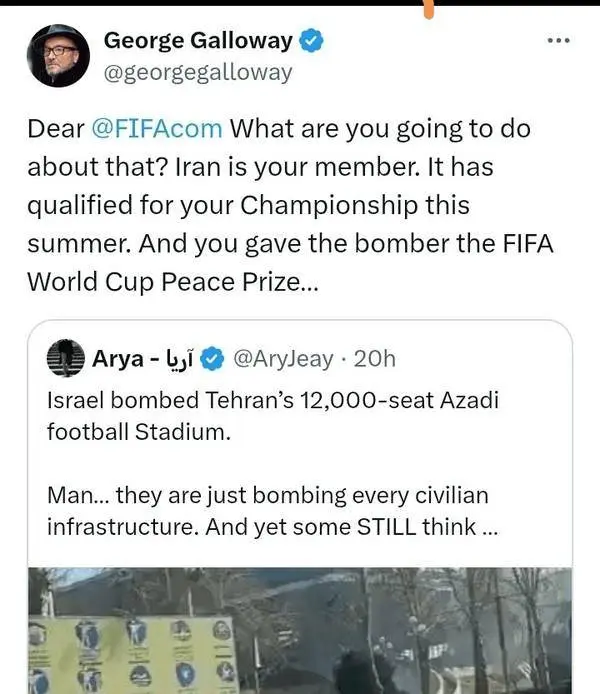Click the 'Israel bombed Tehran's' quoted text line

pyautogui.click(x=270, y=400)
